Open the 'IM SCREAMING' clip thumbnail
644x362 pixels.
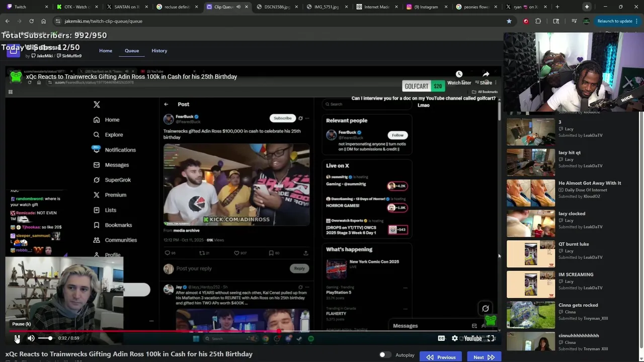tap(531, 284)
